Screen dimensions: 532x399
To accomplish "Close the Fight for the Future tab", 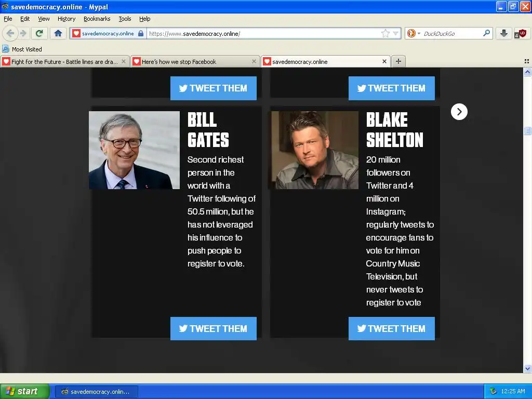I will pos(124,61).
